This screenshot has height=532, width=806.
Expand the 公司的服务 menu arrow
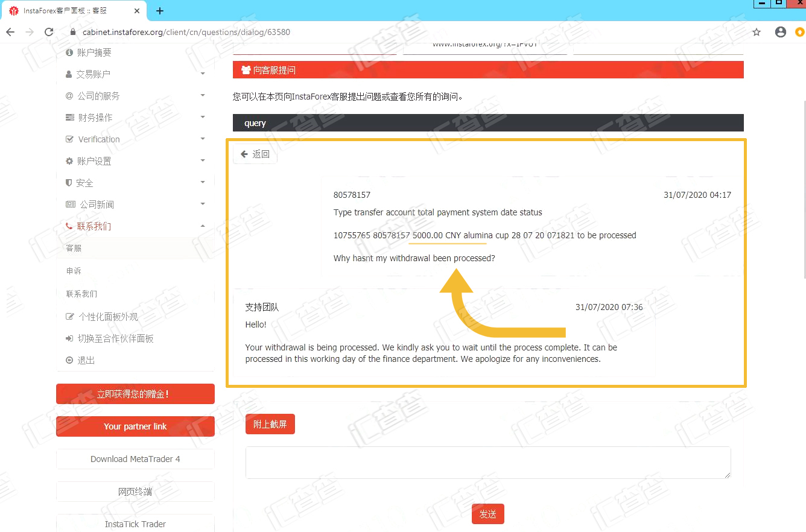point(203,95)
